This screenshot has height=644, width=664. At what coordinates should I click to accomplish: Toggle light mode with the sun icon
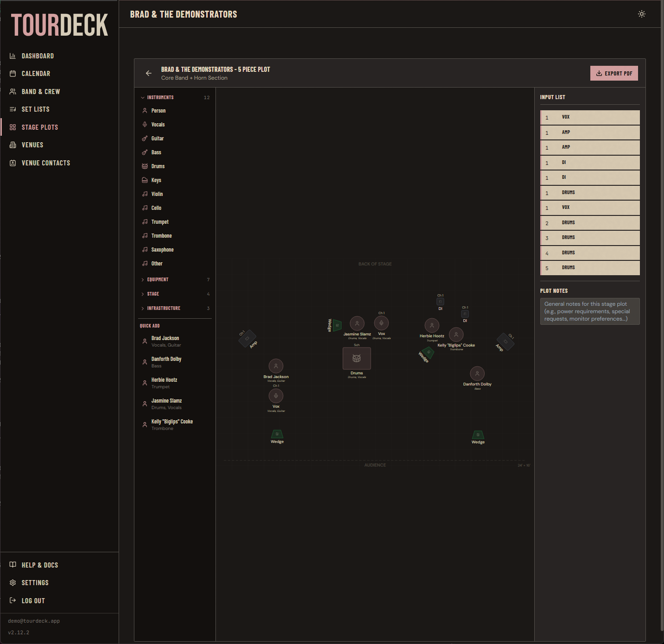(641, 14)
